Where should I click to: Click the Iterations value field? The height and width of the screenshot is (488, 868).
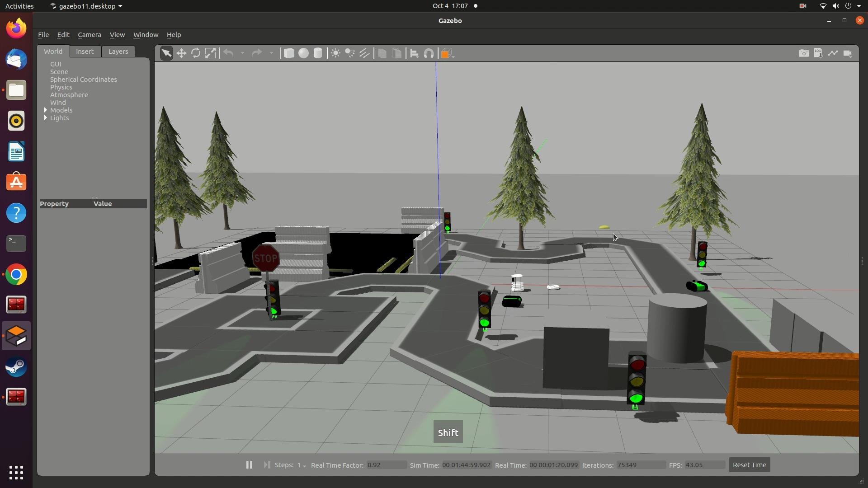pos(641,465)
